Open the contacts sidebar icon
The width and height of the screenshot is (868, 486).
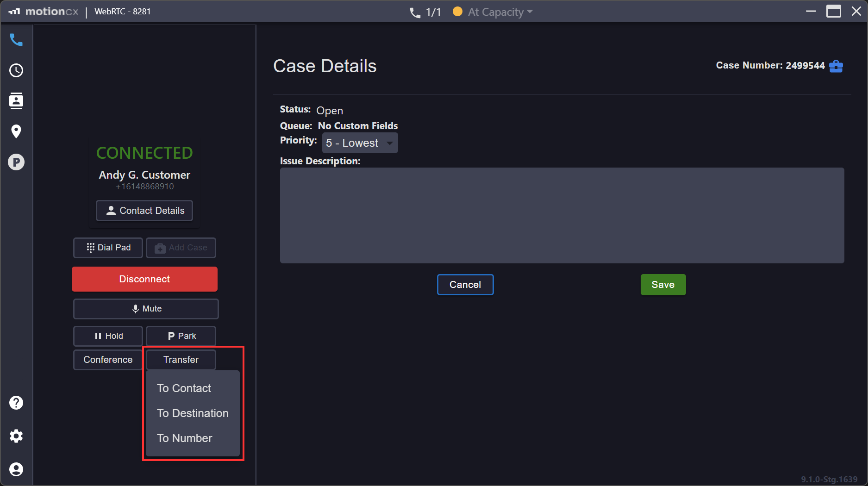tap(16, 101)
